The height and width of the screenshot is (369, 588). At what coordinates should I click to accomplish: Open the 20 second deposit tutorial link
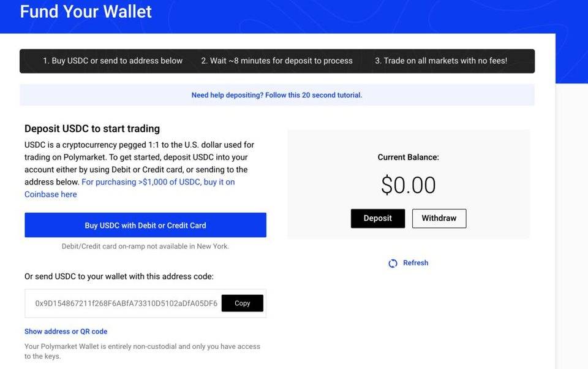(x=276, y=95)
